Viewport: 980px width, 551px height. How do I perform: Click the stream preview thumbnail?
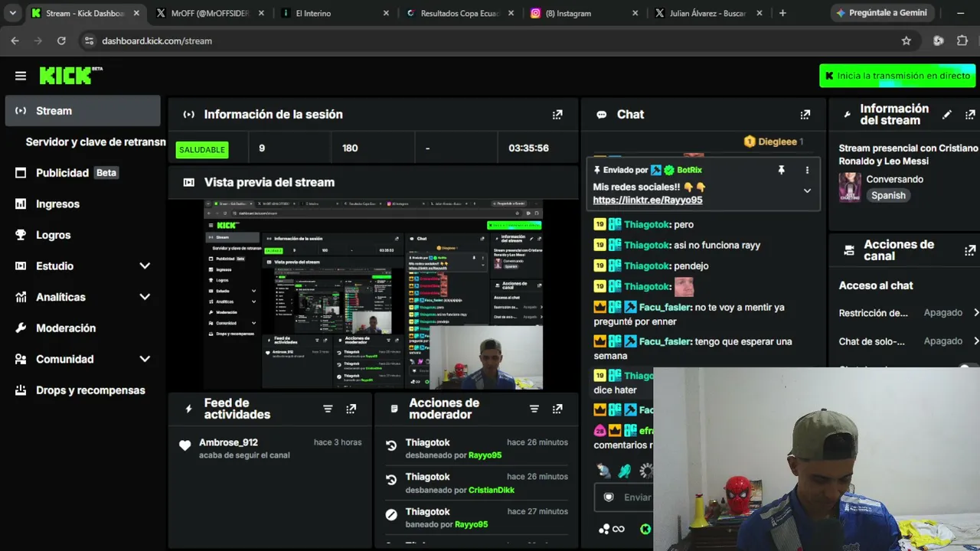point(373,295)
